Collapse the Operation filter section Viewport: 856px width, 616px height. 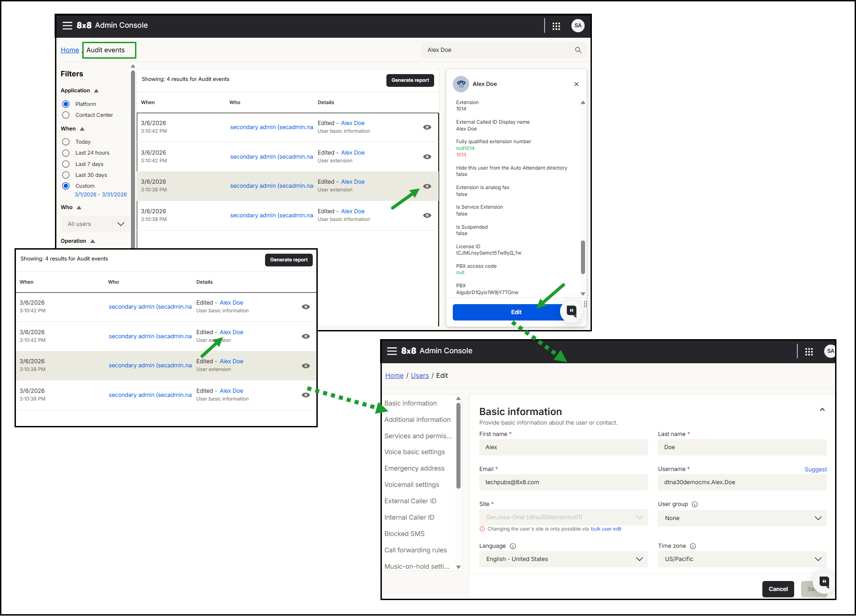point(93,241)
